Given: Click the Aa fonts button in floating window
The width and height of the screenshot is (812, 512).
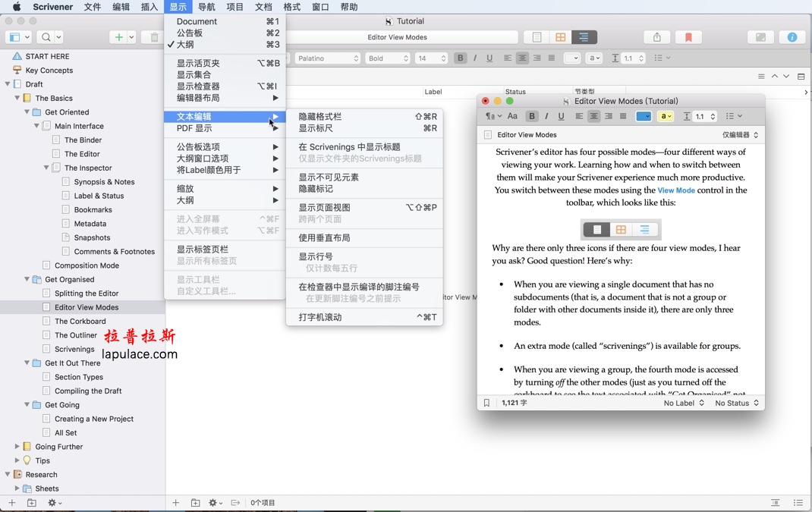Looking at the screenshot, I should (x=512, y=116).
